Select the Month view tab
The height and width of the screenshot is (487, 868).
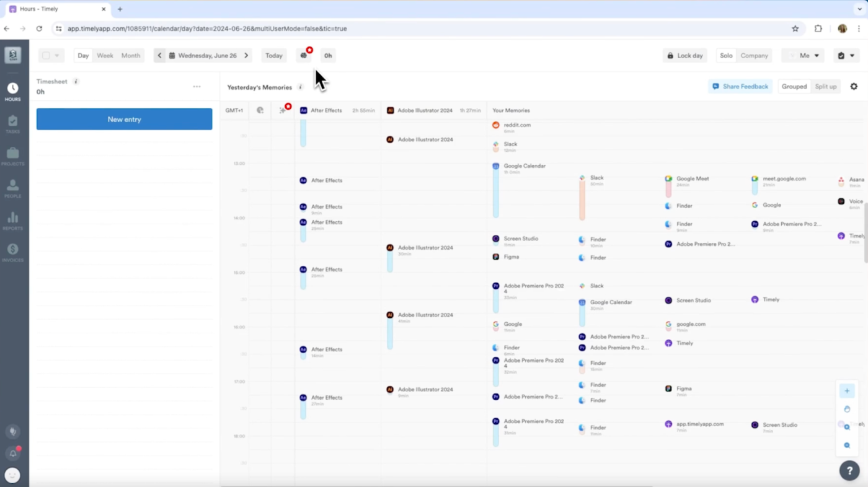[x=131, y=56]
